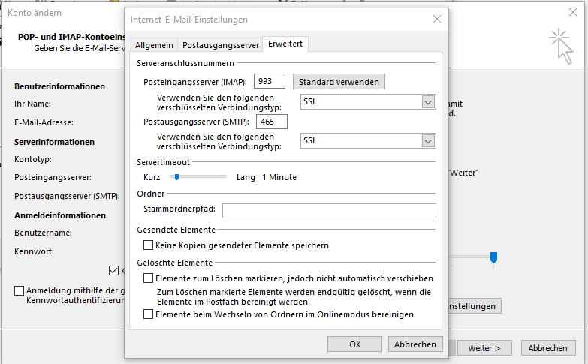Click the Servertimeout slider handle

pyautogui.click(x=176, y=177)
